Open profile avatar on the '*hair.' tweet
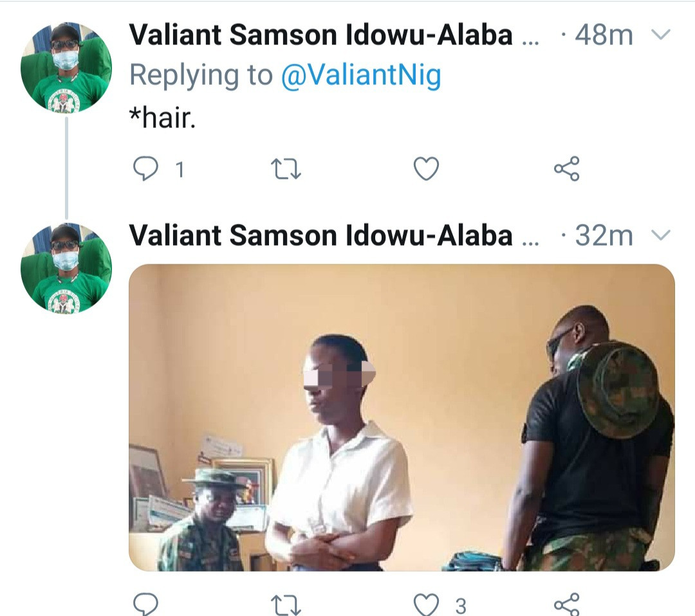This screenshot has width=695, height=616. [x=66, y=67]
